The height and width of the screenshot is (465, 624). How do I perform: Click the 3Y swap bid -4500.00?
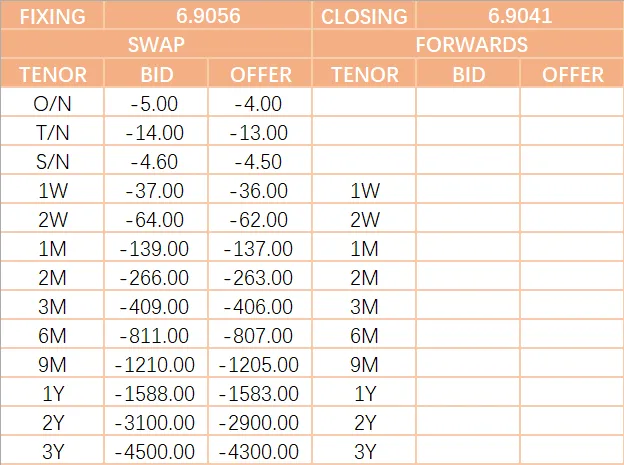pos(156,451)
